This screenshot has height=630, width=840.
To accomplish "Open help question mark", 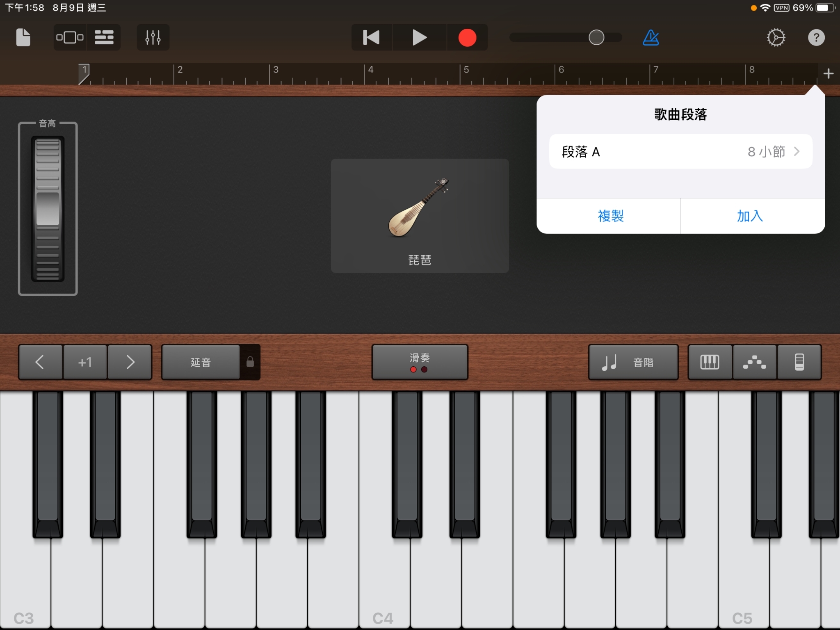I will click(x=816, y=37).
